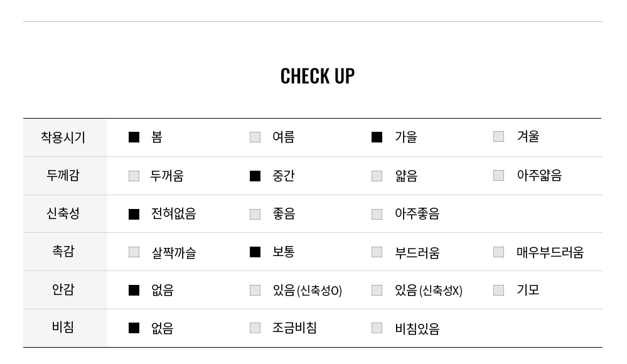The height and width of the screenshot is (364, 627).
Task: Toggle the 전혀없음 elasticity checkbox
Action: point(134,214)
